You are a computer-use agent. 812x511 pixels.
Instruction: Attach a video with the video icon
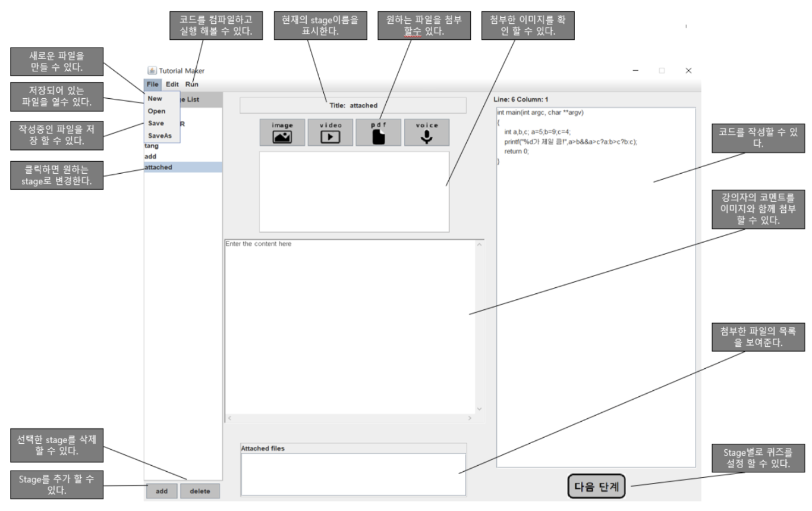point(329,131)
